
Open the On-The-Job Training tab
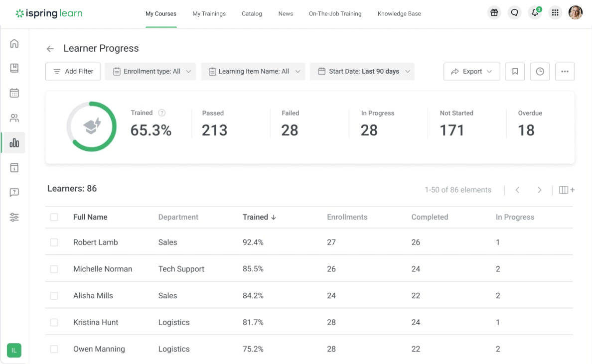tap(335, 13)
